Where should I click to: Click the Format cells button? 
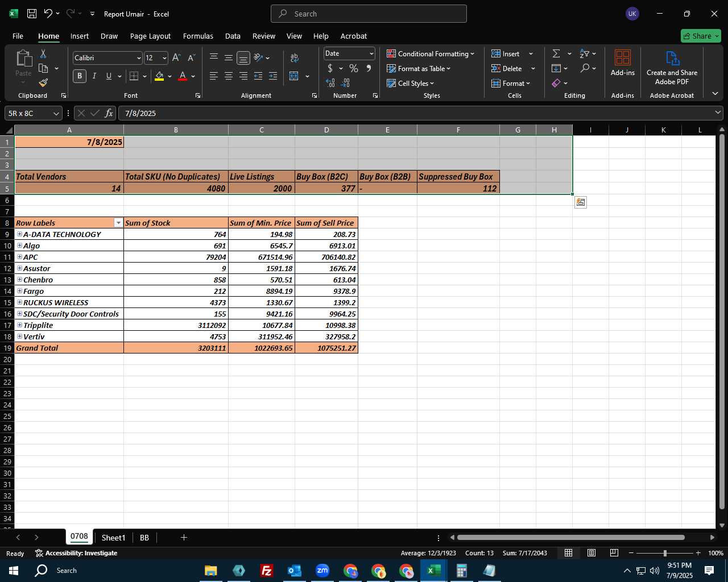511,83
